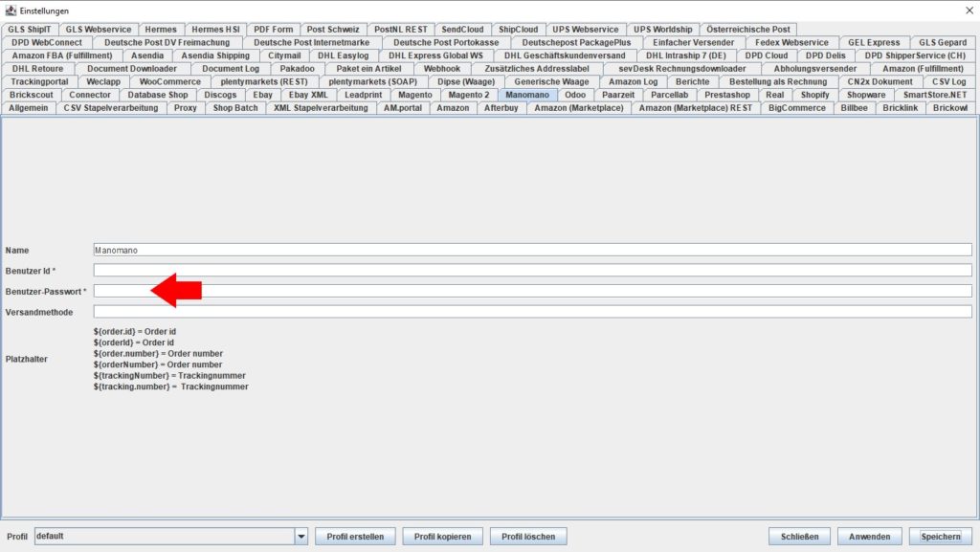980x552 pixels.
Task: Click the Einstellungen window icon
Action: pyautogui.click(x=11, y=11)
